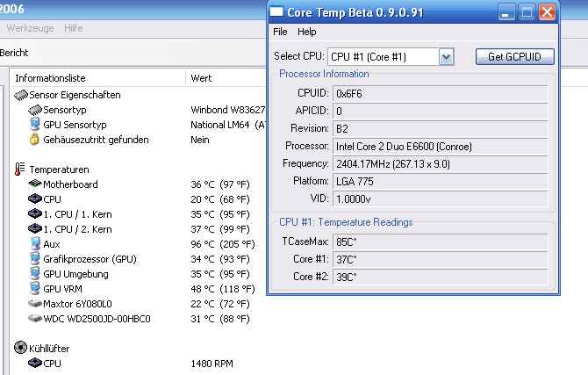Select the Kühllüfter section label

point(49,349)
